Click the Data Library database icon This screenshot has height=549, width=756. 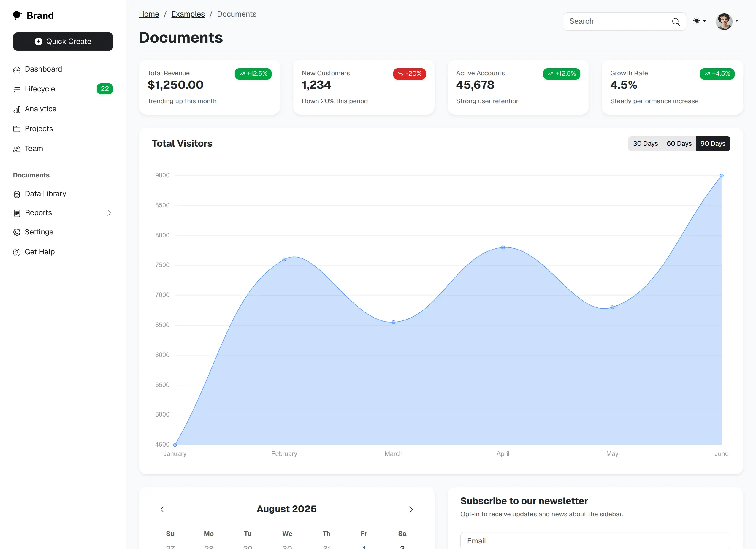point(17,194)
